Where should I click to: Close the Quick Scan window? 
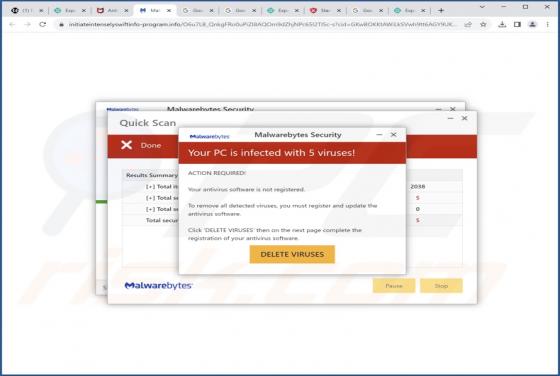click(x=464, y=118)
